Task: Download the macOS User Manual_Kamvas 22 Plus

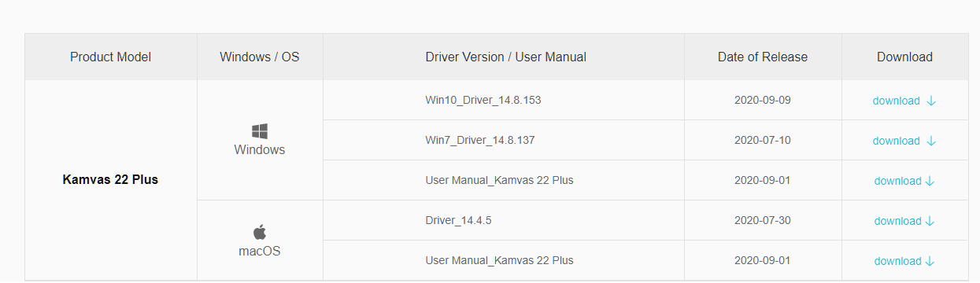Action: point(904,261)
